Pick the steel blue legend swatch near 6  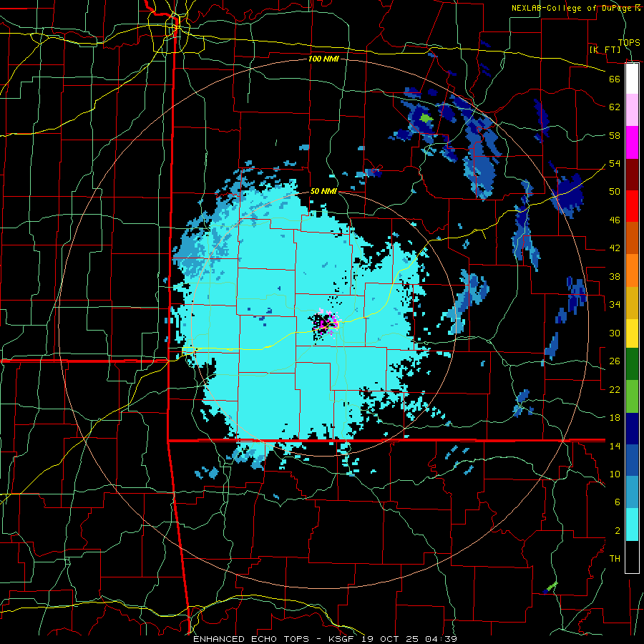coord(632,492)
